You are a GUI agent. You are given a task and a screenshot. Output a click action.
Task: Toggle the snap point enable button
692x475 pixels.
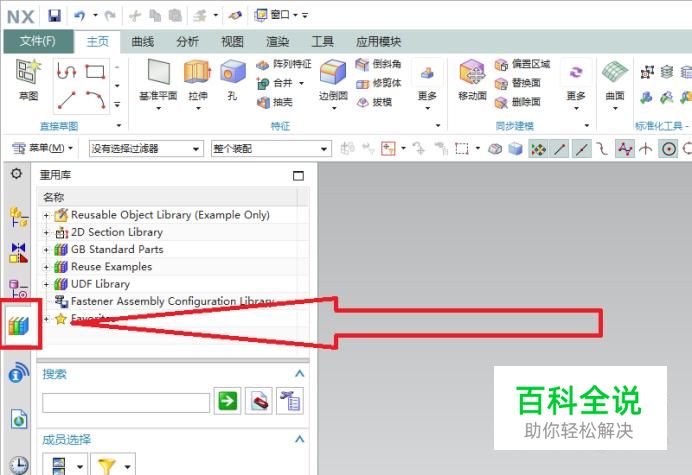point(538,149)
